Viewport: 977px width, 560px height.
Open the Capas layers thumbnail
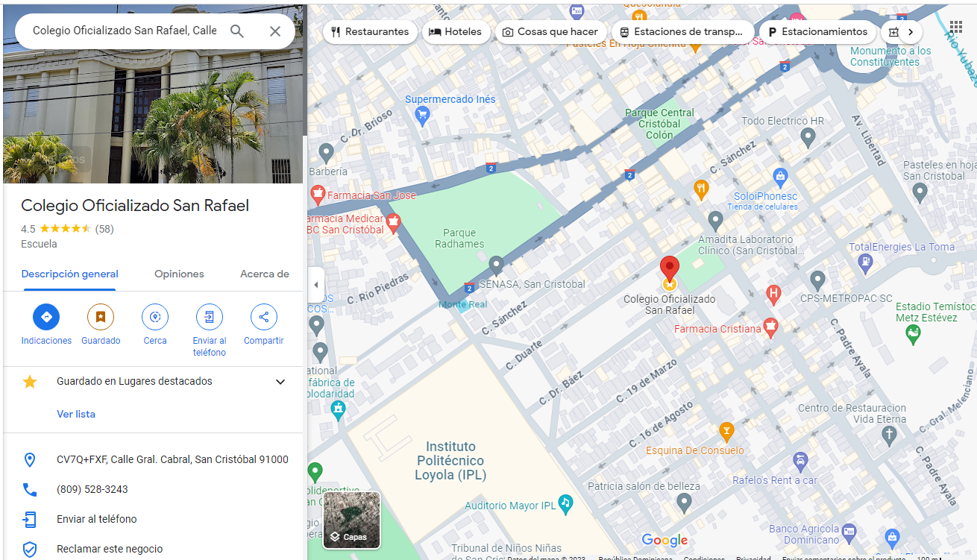[x=351, y=520]
